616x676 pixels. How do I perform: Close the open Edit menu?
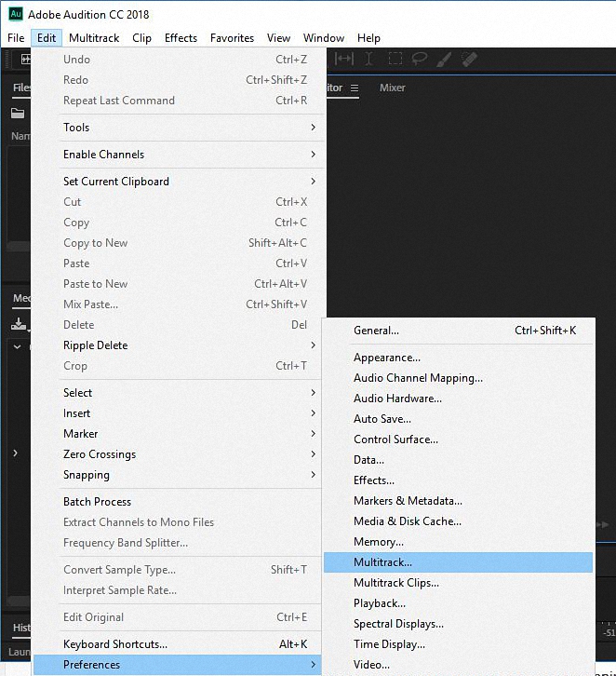tap(47, 38)
